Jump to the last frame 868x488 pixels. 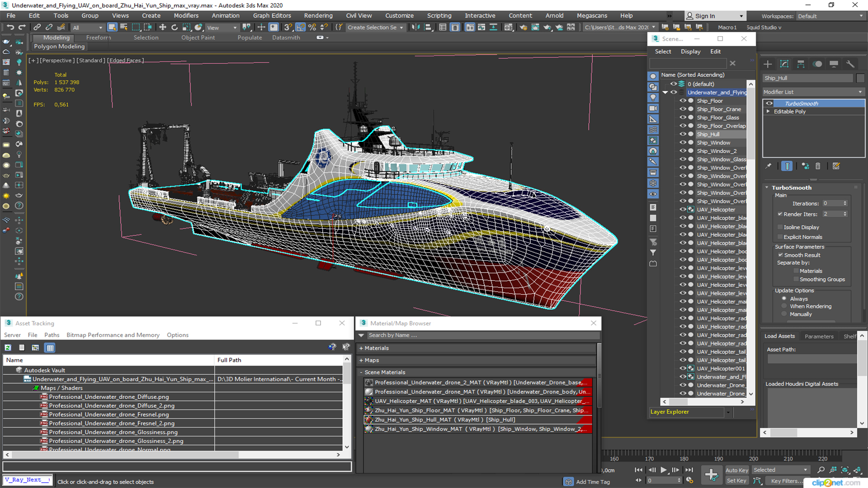[x=689, y=470]
